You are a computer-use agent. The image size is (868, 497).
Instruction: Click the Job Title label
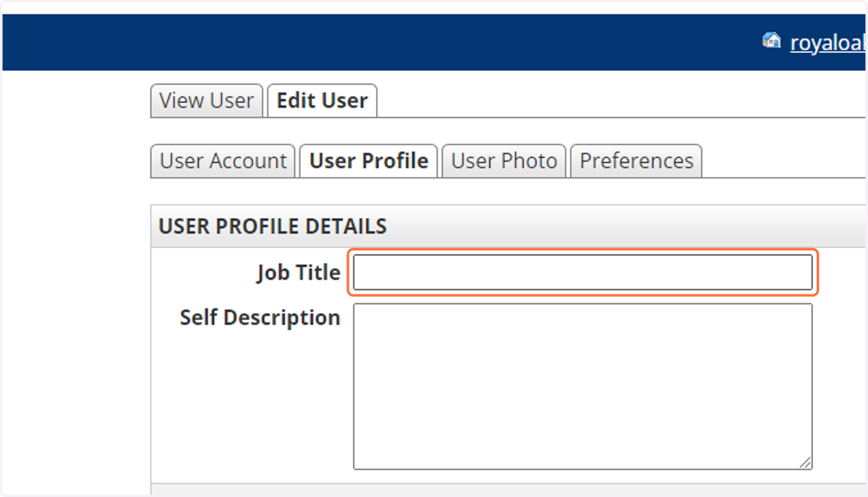(298, 273)
